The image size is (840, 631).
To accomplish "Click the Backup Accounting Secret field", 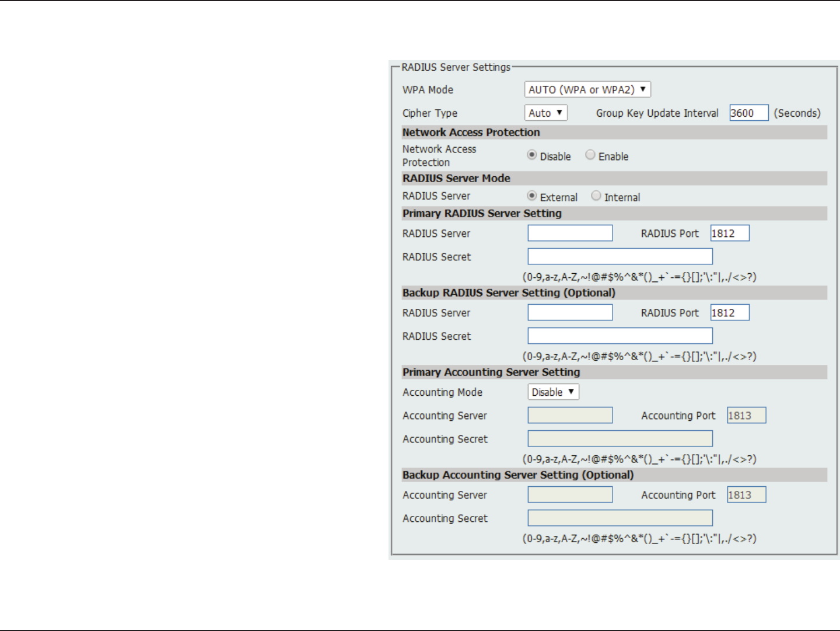I will pyautogui.click(x=620, y=518).
